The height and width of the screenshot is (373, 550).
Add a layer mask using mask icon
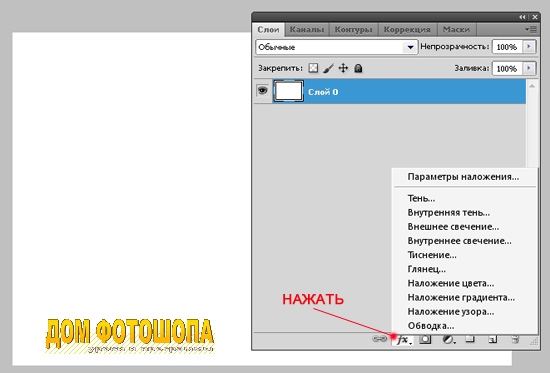pos(425,339)
